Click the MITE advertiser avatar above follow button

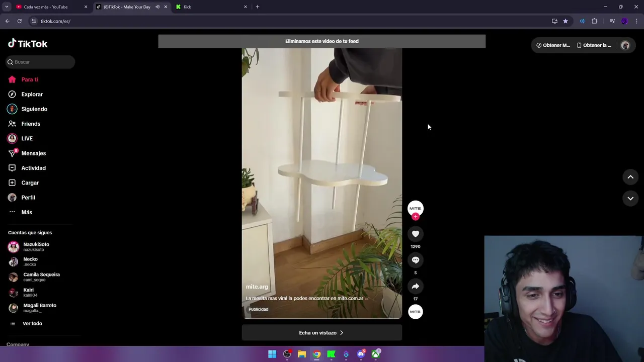click(415, 208)
